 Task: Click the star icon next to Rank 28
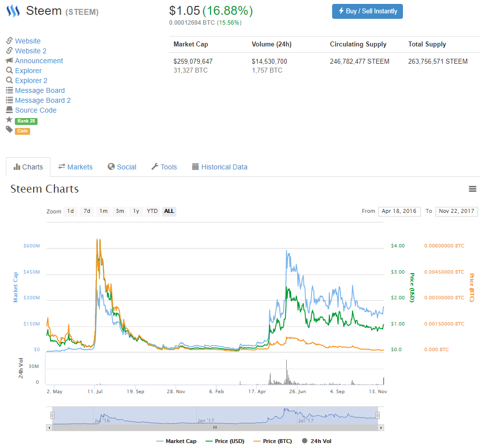9,119
